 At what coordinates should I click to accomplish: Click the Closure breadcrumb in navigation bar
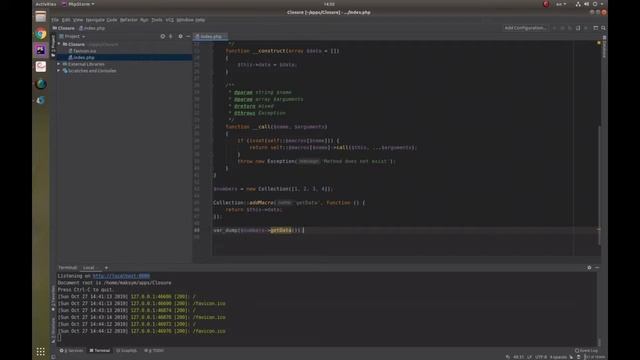(64, 28)
